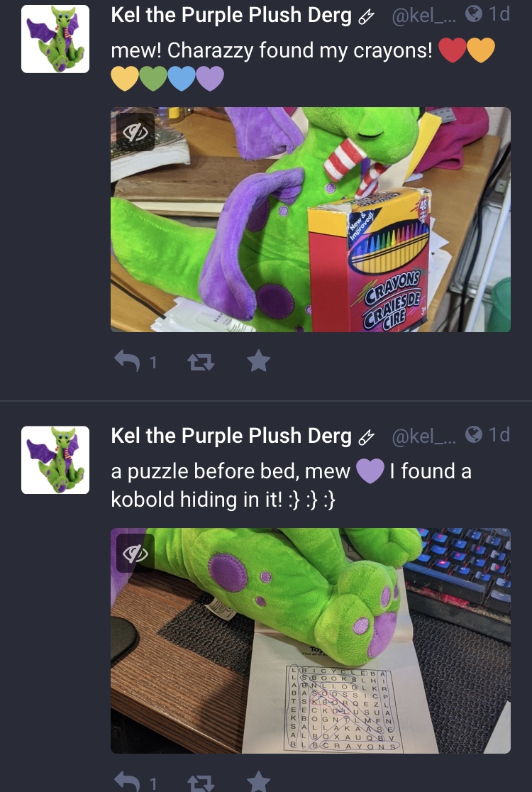The width and height of the screenshot is (532, 792).
Task: Click the globe visibility icon on first post
Action: pos(473,14)
